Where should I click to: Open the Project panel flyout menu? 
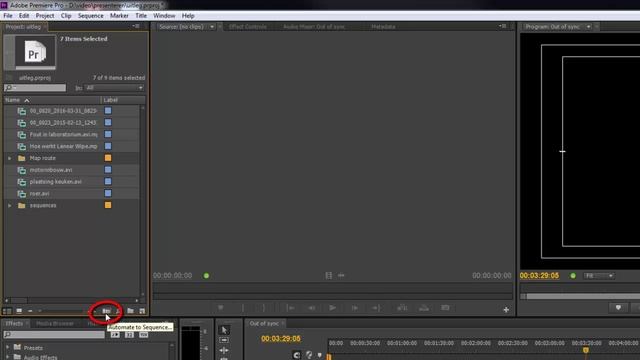click(136, 26)
